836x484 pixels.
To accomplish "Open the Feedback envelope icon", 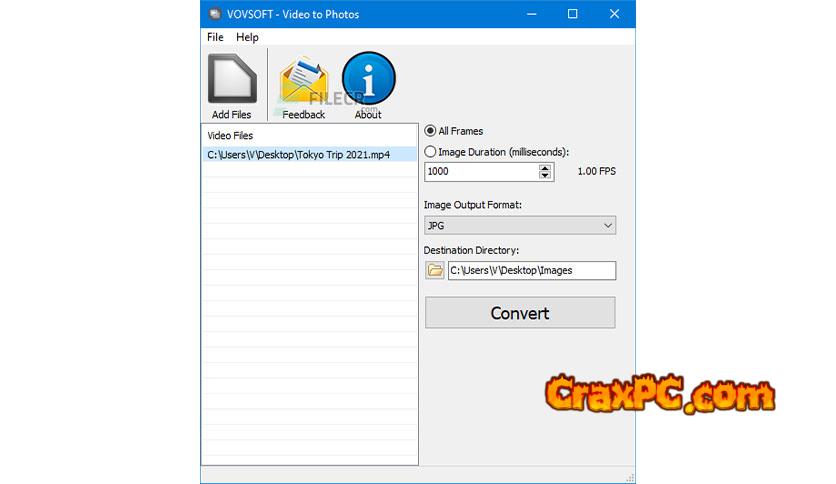I will [x=303, y=80].
